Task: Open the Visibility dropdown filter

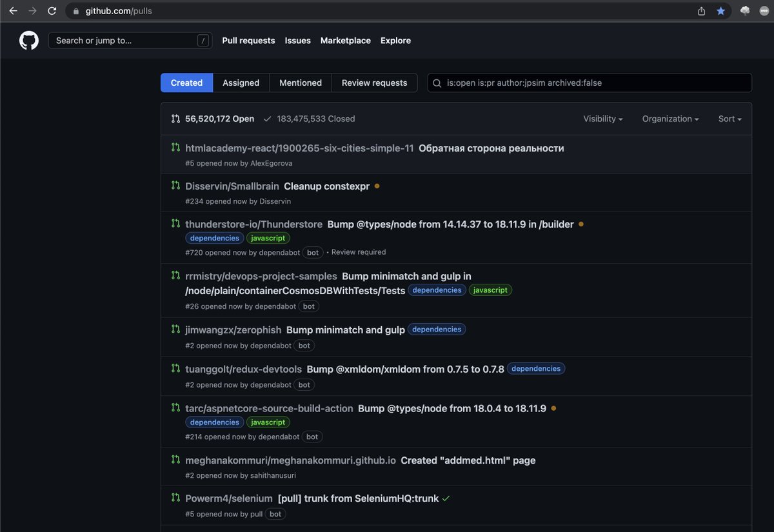Action: point(603,119)
